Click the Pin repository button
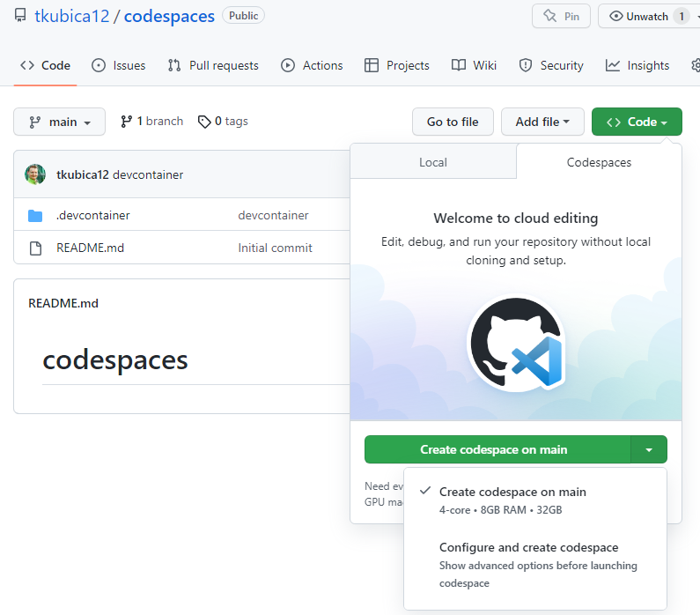 point(561,16)
